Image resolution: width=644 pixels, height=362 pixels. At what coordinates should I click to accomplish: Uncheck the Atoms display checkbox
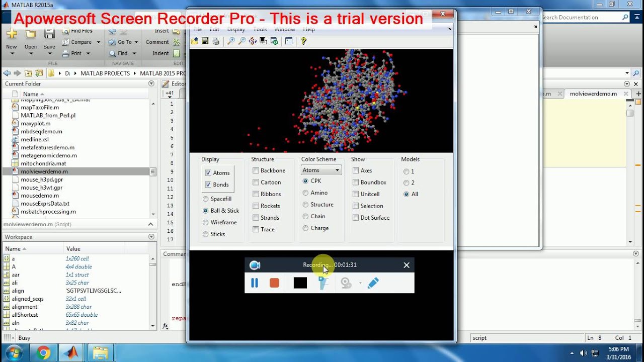tap(208, 173)
